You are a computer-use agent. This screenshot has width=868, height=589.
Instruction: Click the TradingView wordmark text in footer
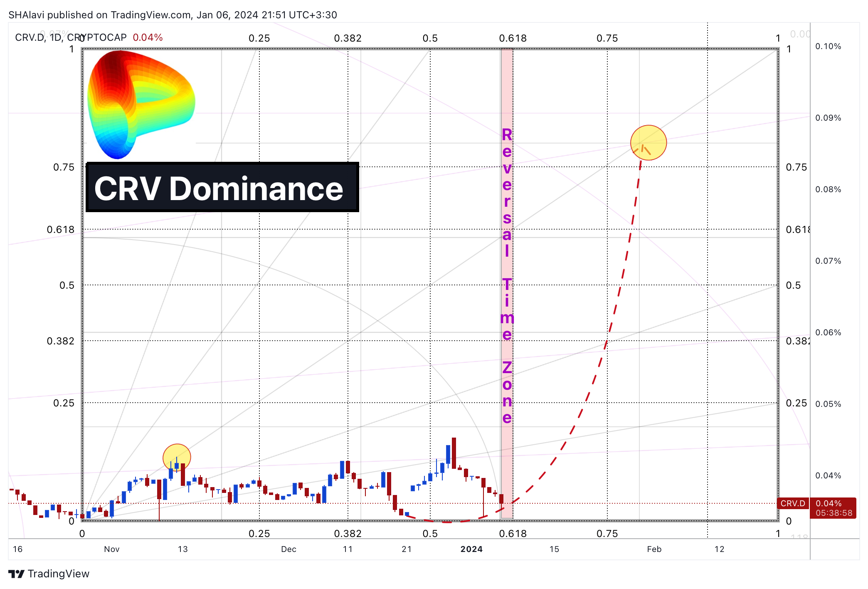(x=59, y=574)
